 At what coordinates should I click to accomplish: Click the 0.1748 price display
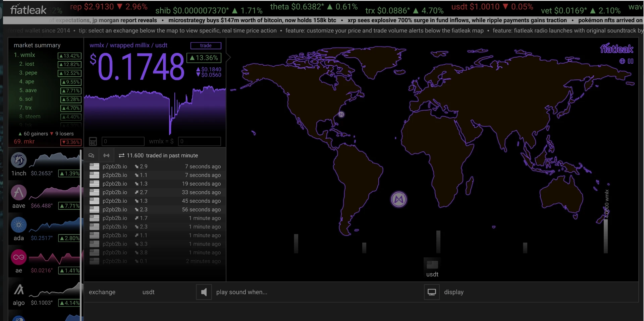pos(137,67)
